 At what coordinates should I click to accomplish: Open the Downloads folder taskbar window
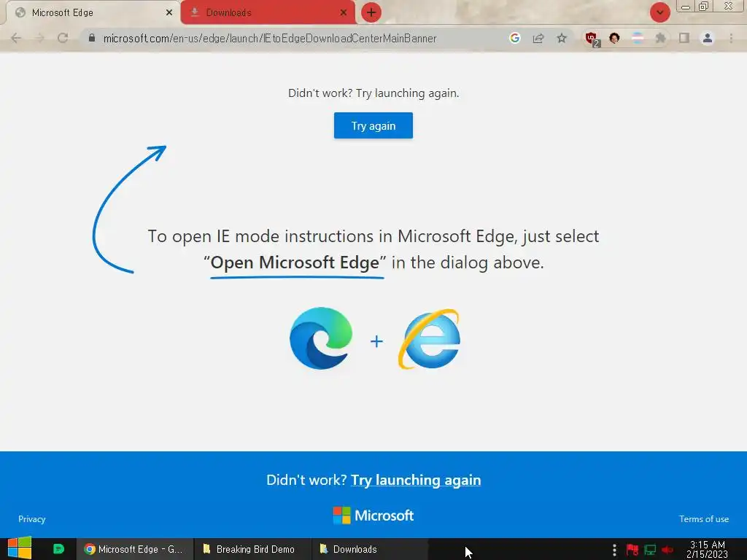(x=370, y=549)
